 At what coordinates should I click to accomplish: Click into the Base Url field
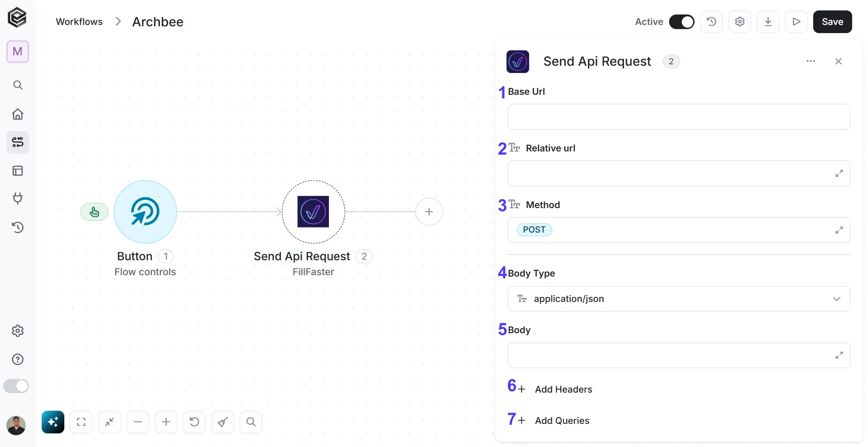click(x=679, y=117)
